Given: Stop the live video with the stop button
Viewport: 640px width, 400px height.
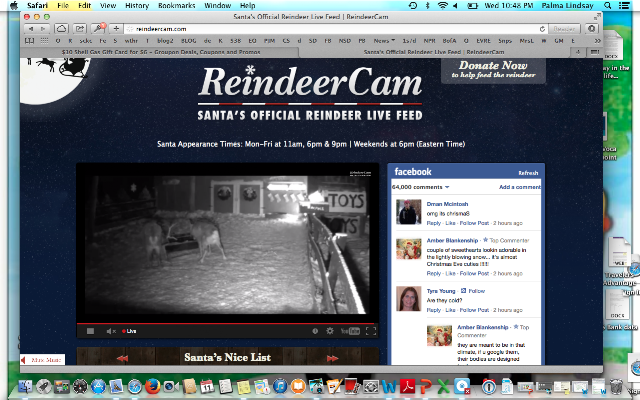Looking at the screenshot, I should click(x=90, y=331).
